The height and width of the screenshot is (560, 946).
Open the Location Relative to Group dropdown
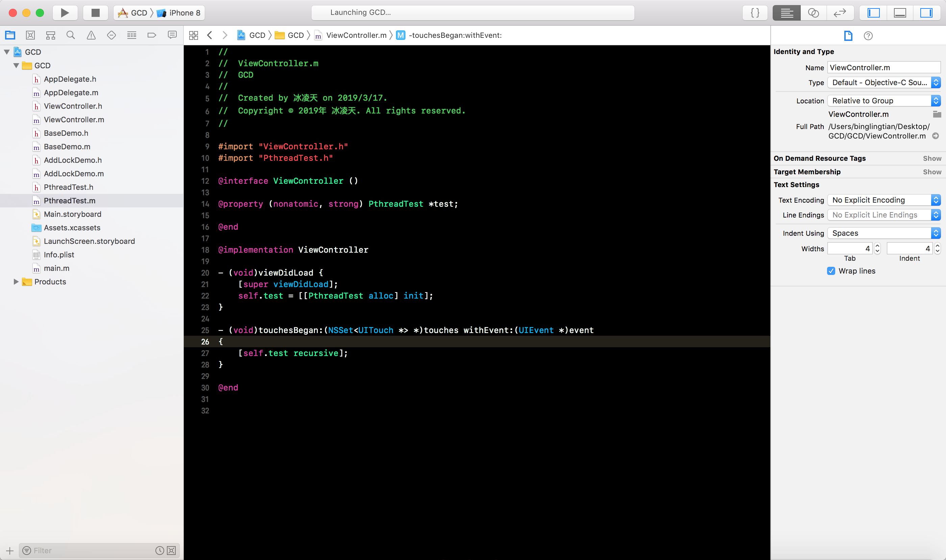tap(884, 101)
